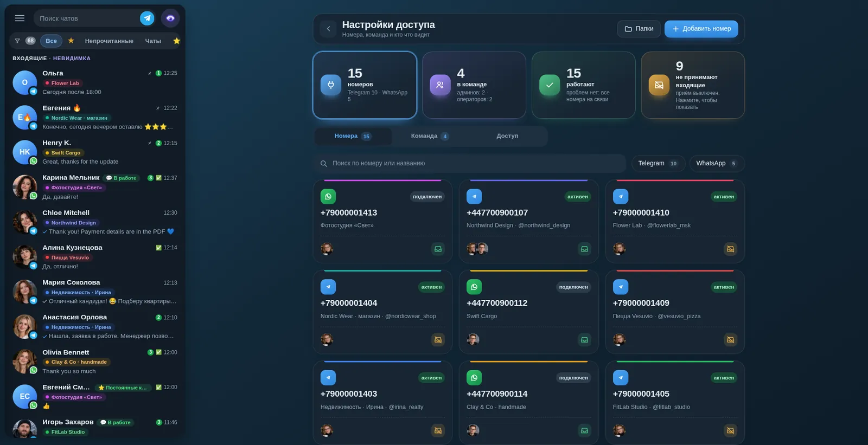Click the WhatsApp icon on +447700900112 card
The image size is (868, 445).
point(474,287)
